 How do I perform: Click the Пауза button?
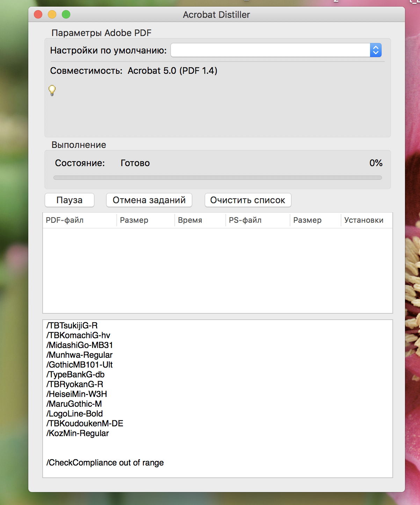pyautogui.click(x=70, y=200)
